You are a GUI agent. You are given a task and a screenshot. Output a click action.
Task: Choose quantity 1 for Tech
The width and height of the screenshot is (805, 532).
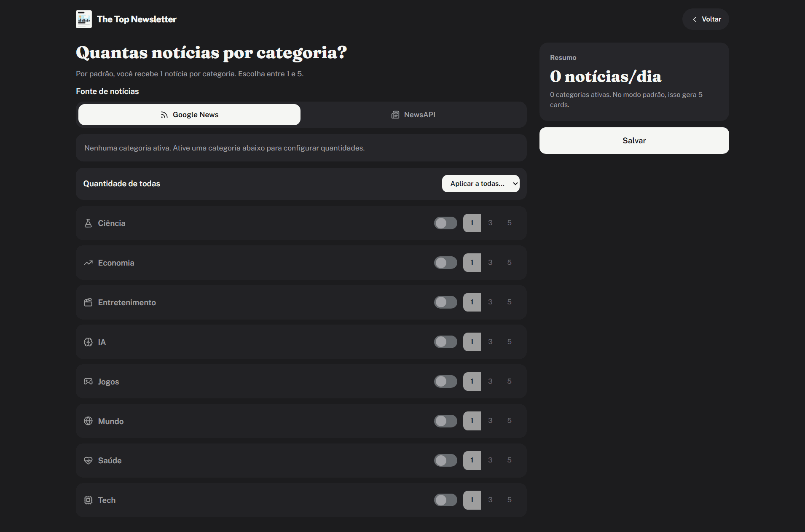click(x=472, y=500)
